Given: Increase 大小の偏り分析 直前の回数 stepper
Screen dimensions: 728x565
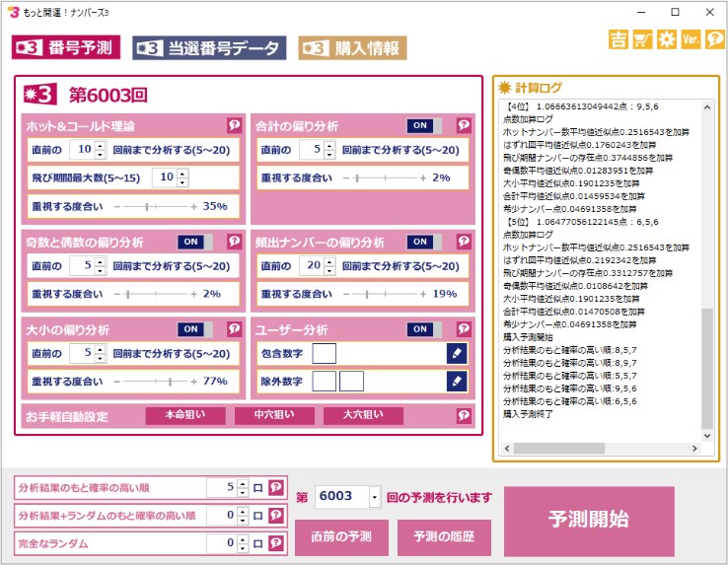Looking at the screenshot, I should [x=100, y=350].
